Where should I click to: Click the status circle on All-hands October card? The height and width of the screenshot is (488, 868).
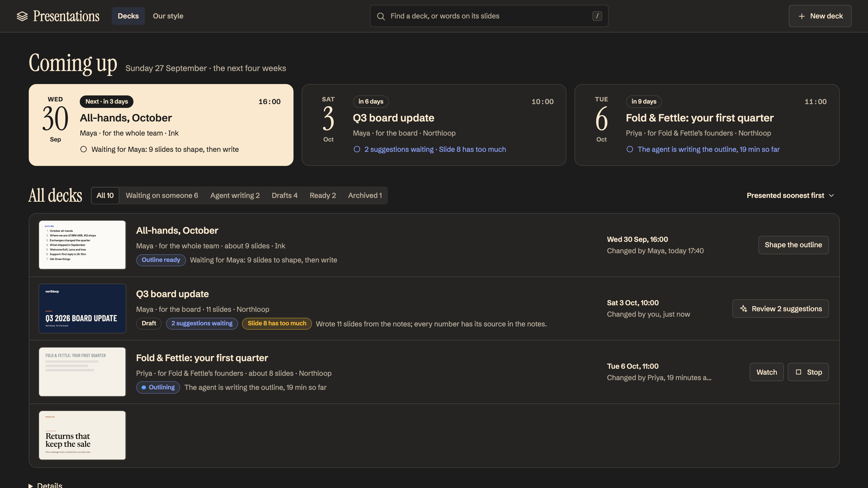pos(84,149)
